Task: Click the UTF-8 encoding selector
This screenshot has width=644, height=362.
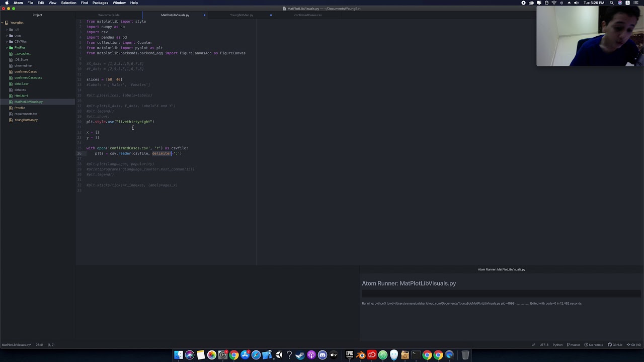Action: click(x=544, y=345)
